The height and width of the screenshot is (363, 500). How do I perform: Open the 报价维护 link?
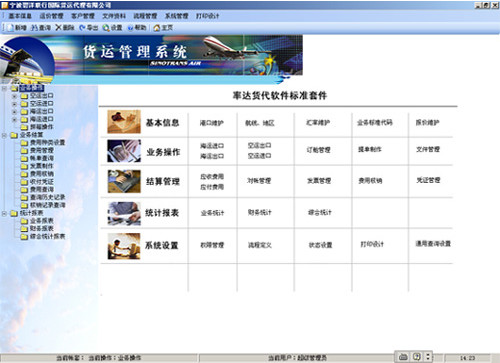coord(427,123)
